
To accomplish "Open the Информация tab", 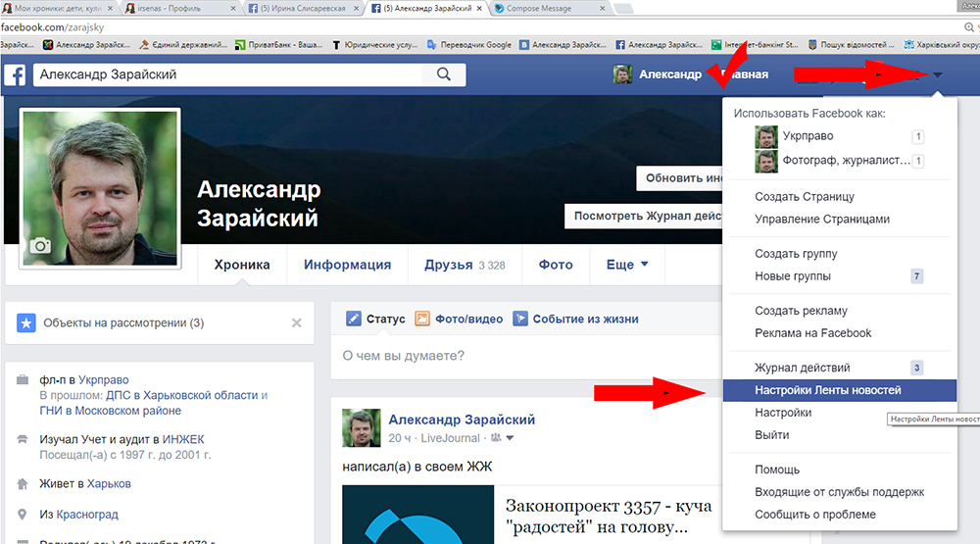I will click(348, 265).
